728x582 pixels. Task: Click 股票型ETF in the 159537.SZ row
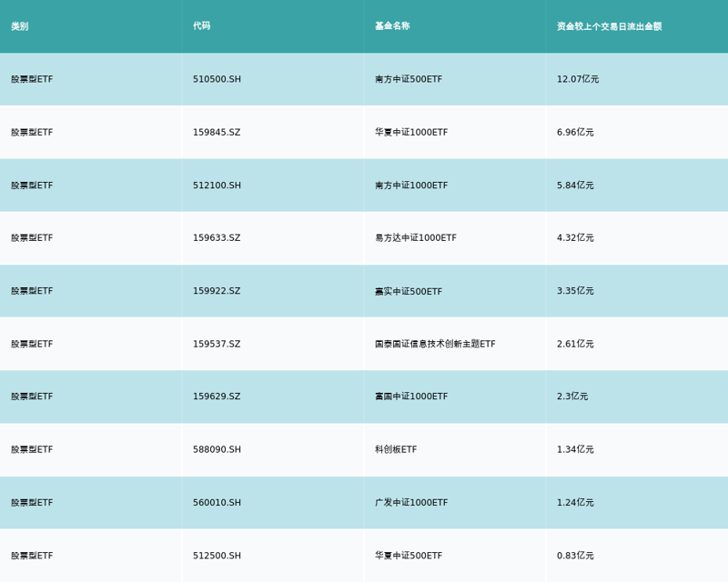(32, 344)
